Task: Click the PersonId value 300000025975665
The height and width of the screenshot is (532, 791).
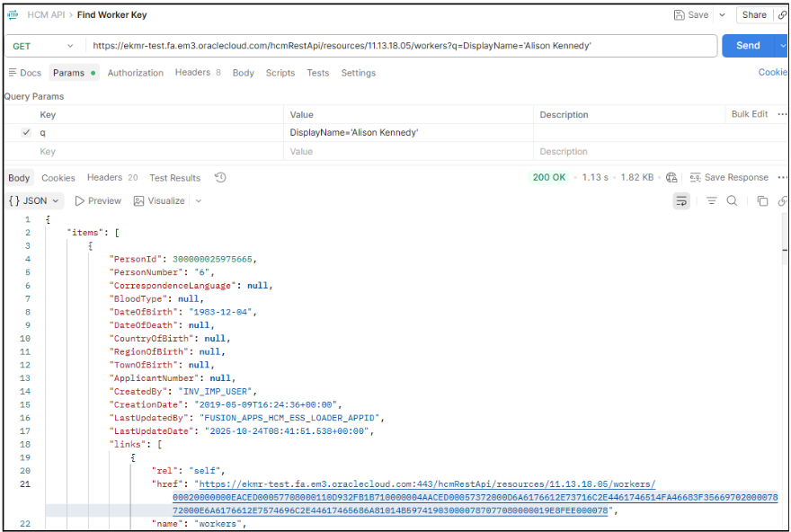Action: coord(212,259)
